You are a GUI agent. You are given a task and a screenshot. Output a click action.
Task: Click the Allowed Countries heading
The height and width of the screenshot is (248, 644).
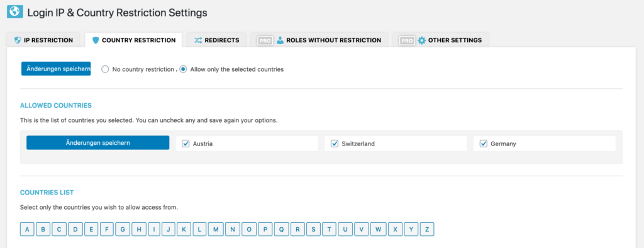pos(56,106)
